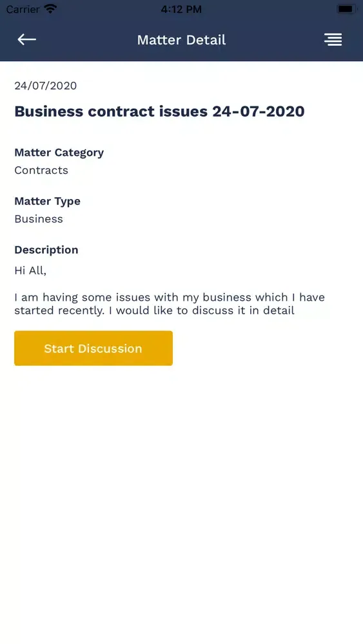Tap the Business contract issues title
The width and height of the screenshot is (363, 644).
click(x=159, y=111)
